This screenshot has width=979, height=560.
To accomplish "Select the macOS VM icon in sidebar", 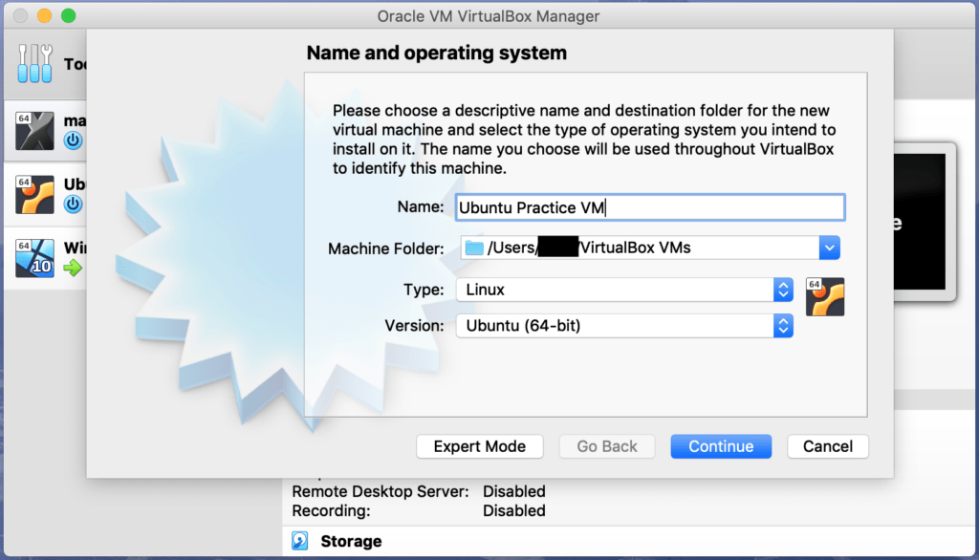I will pos(35,131).
